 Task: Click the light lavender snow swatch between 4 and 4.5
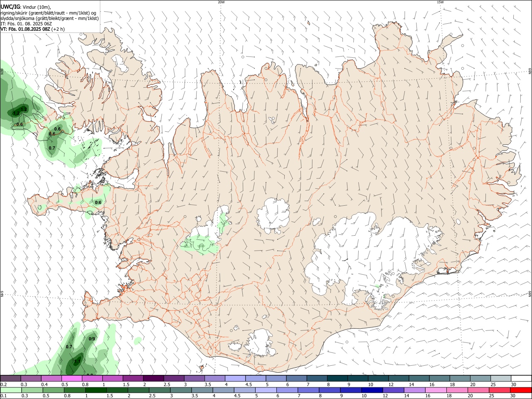235,378
